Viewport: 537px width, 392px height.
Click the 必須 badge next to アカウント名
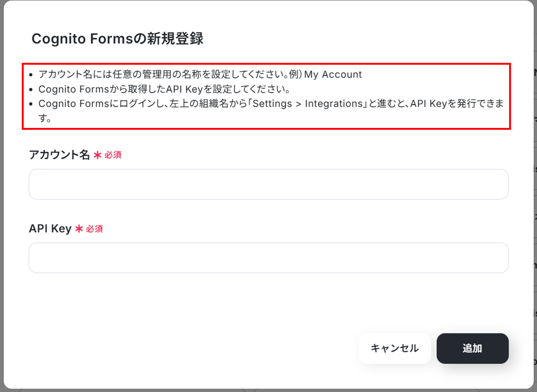(x=113, y=155)
